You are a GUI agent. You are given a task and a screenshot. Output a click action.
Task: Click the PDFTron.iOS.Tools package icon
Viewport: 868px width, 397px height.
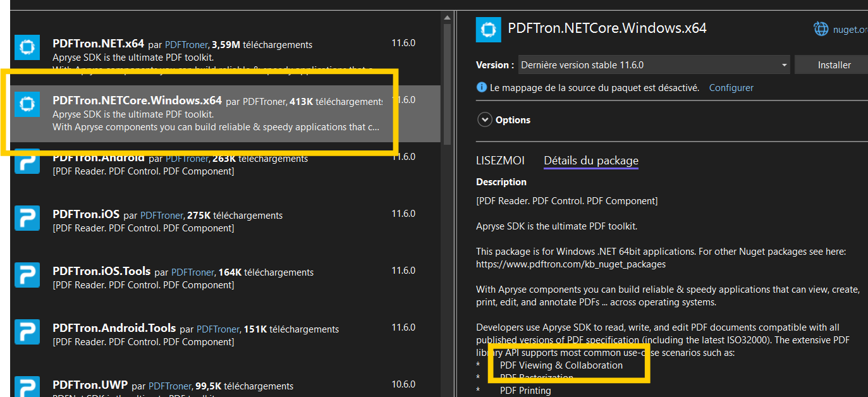pyautogui.click(x=27, y=275)
